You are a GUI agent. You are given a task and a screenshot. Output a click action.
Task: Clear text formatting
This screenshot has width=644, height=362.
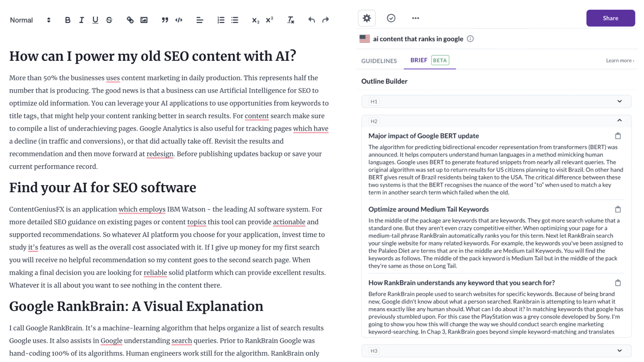(291, 20)
